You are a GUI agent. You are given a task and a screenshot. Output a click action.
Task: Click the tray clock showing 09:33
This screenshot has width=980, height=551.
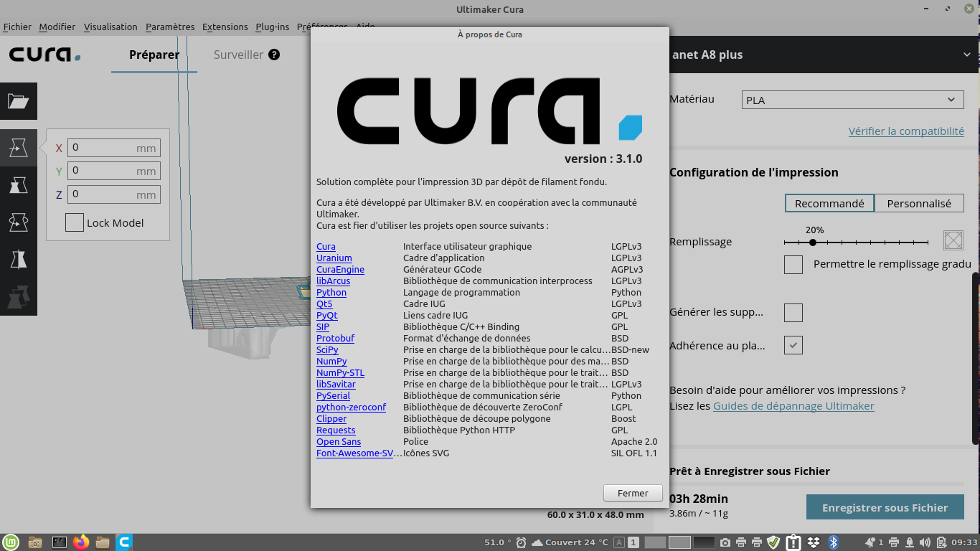pos(966,542)
